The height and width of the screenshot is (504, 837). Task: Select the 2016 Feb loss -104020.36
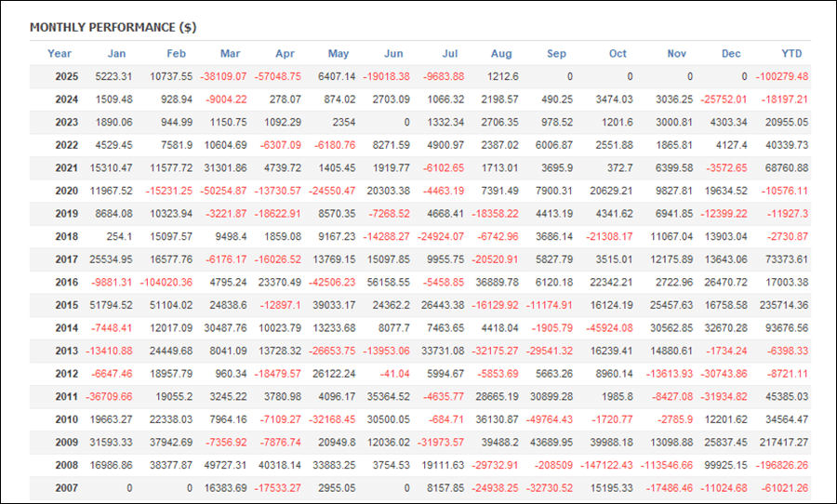click(166, 282)
